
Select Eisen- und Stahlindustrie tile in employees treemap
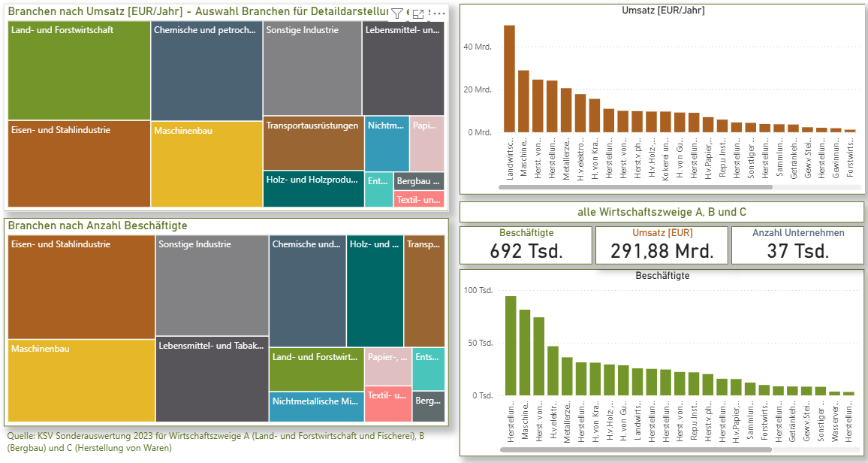pos(80,287)
